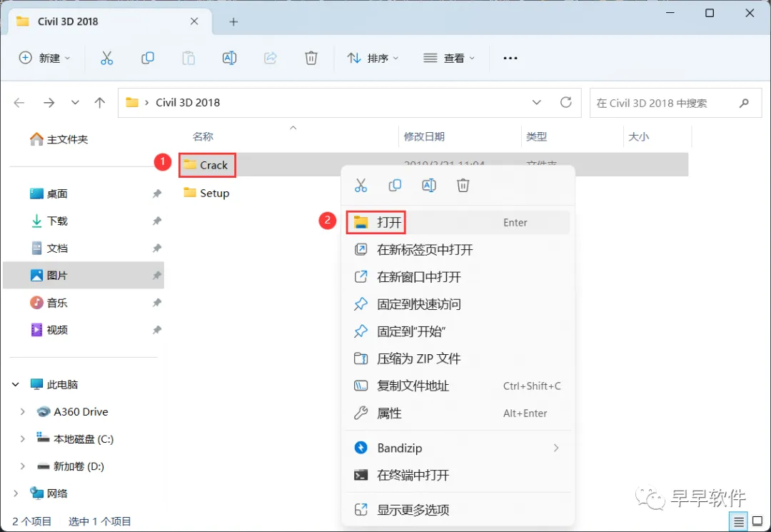Click the Share icon in the toolbar
This screenshot has height=532, width=771.
[x=270, y=58]
